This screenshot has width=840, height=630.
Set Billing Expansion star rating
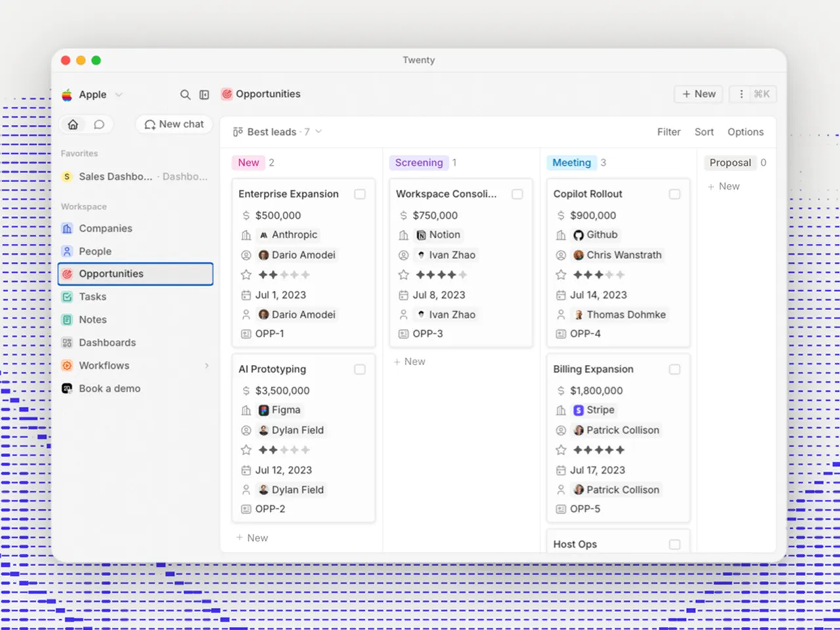(x=598, y=450)
